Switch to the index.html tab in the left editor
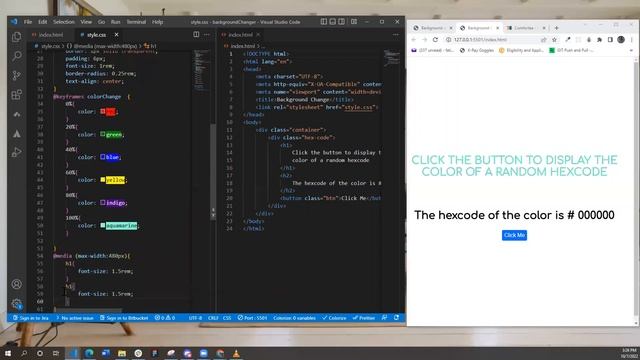This screenshot has height=360, width=640. pos(50,35)
